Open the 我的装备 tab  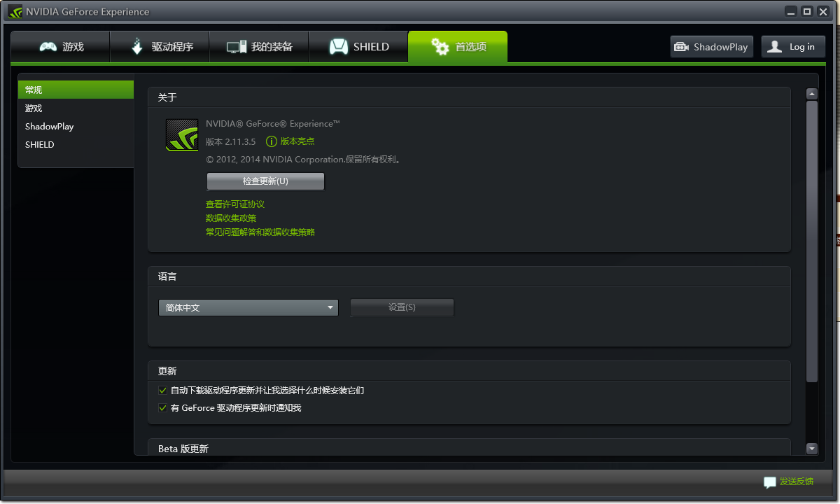259,47
